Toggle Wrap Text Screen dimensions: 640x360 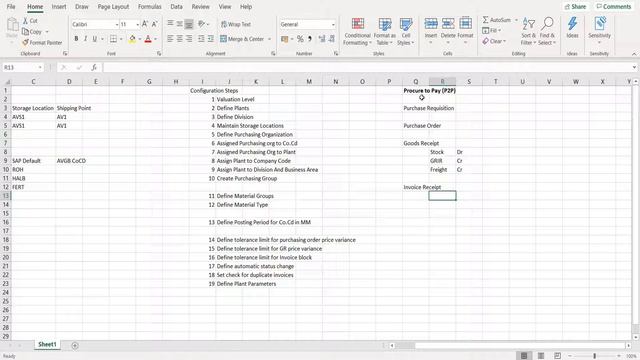click(236, 24)
